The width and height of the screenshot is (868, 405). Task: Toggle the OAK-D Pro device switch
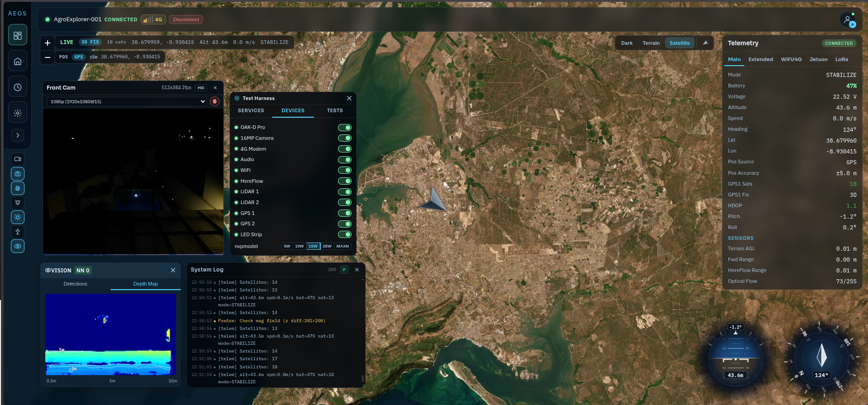click(x=345, y=128)
